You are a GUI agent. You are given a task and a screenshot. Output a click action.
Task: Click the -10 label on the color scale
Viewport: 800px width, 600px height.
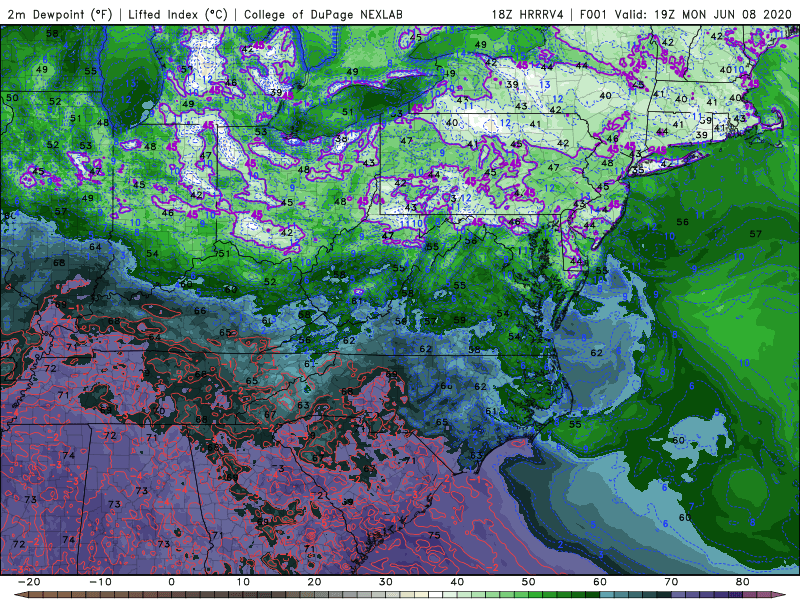point(100,582)
